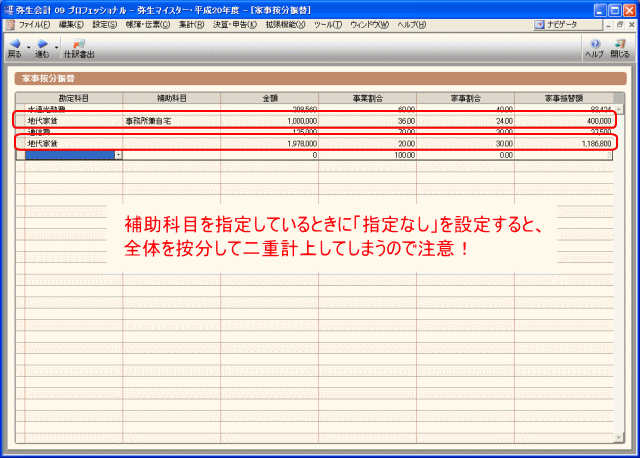640x458 pixels.
Task: Open the ナビゲータ button
Action: (x=567, y=24)
